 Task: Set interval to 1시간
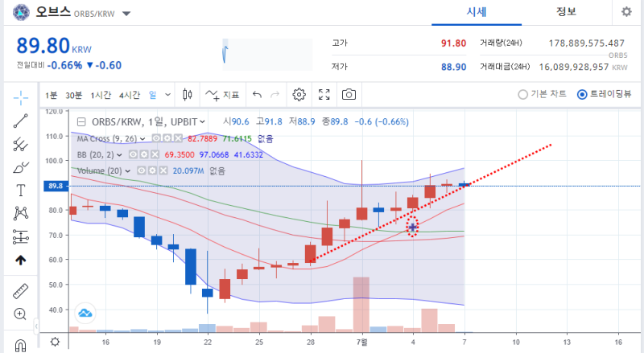[101, 95]
